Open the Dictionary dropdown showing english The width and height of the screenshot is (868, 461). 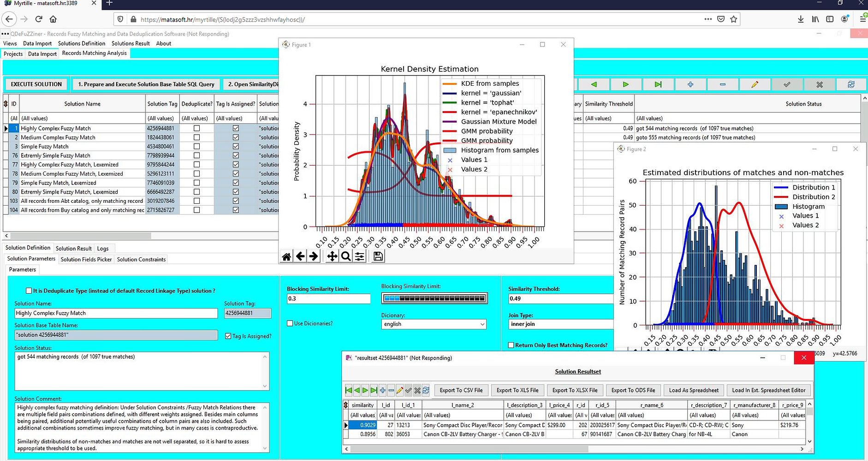pyautogui.click(x=434, y=324)
